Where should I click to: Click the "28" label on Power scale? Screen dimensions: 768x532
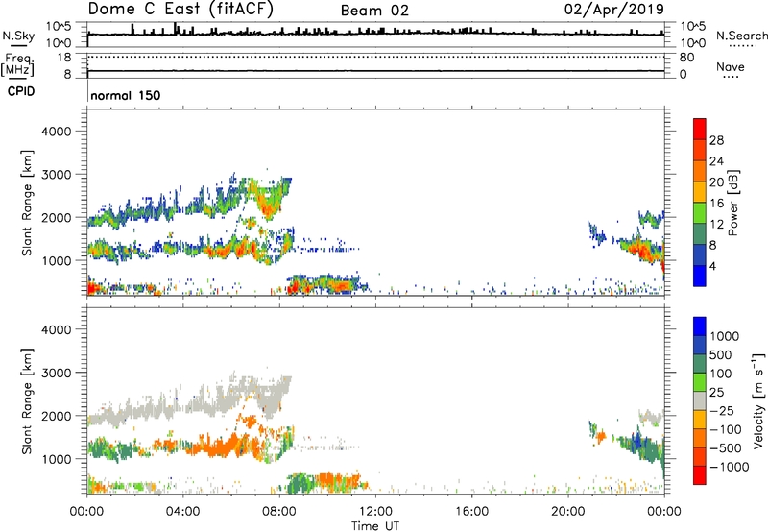716,140
